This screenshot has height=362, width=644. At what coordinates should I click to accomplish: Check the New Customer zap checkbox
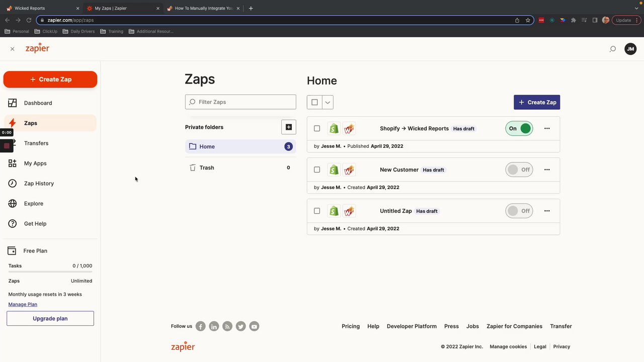(x=317, y=170)
